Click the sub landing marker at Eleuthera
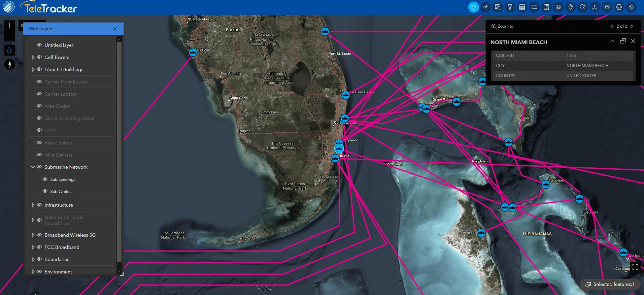The height and width of the screenshot is (295, 644). (x=546, y=184)
